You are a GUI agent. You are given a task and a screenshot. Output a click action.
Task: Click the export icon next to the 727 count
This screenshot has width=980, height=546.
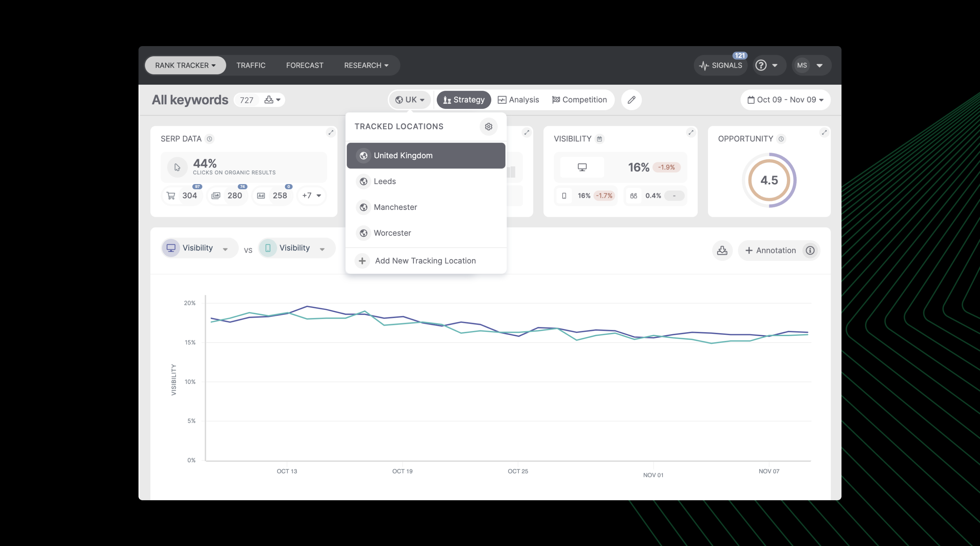(269, 100)
